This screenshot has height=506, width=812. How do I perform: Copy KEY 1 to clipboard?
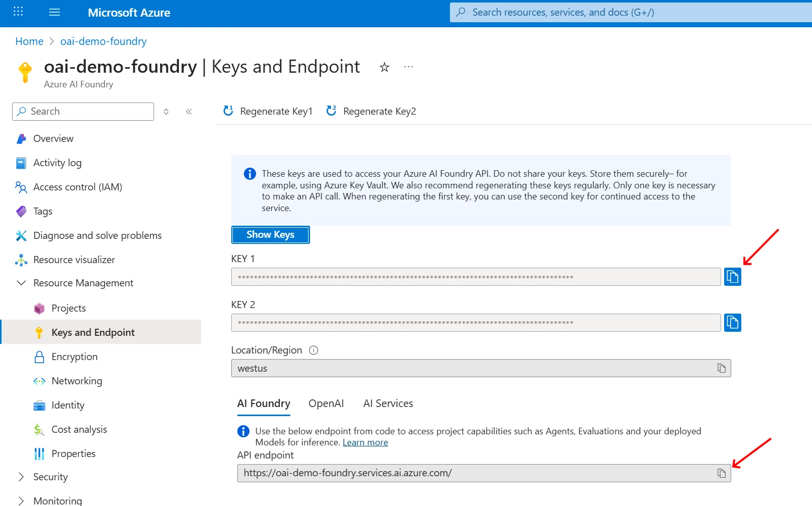coord(732,277)
